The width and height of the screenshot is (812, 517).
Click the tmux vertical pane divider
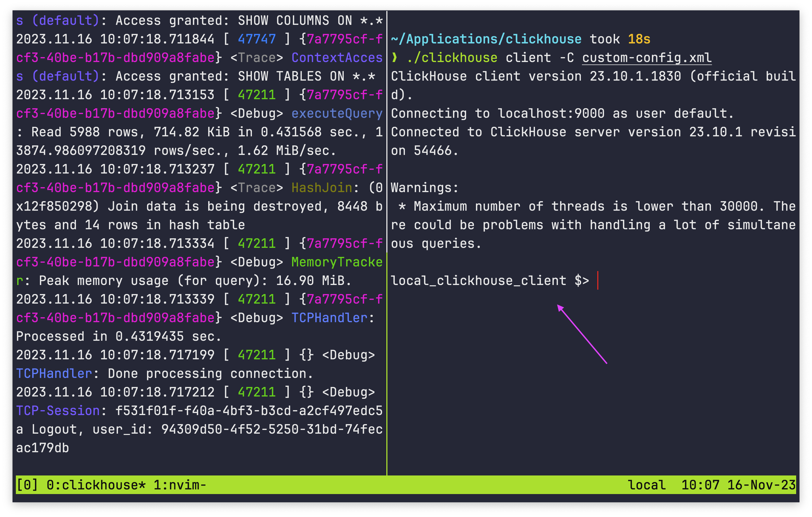(x=387, y=236)
